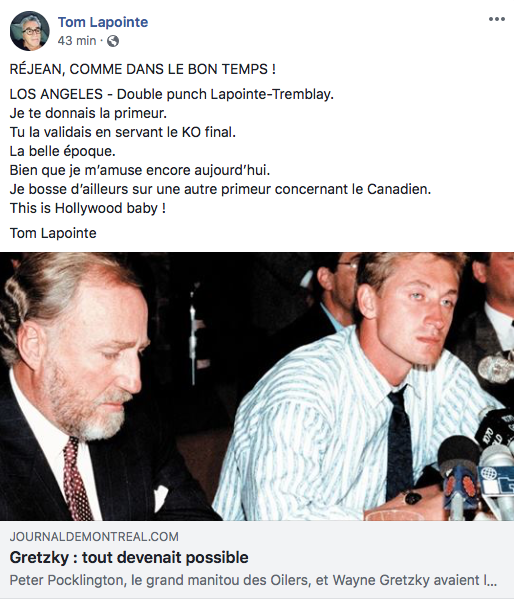Click the LOS ANGELES - Double punch line

[172, 94]
